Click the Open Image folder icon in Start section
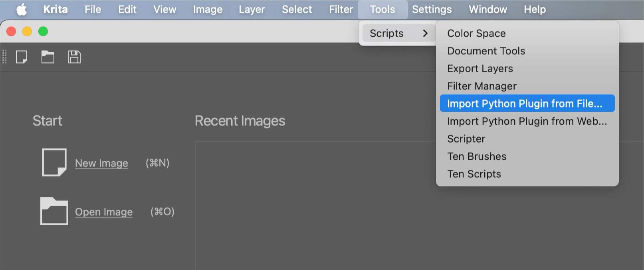644x270 pixels. click(x=54, y=211)
